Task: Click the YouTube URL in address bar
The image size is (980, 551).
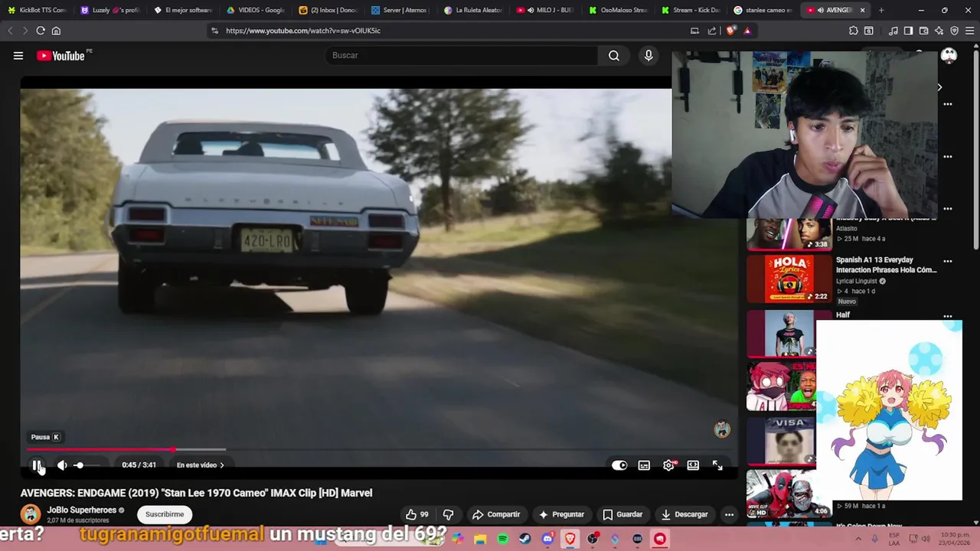Action: pos(303,31)
